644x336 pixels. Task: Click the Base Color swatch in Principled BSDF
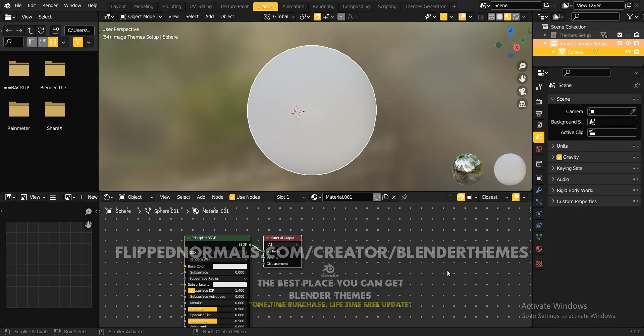click(x=230, y=266)
